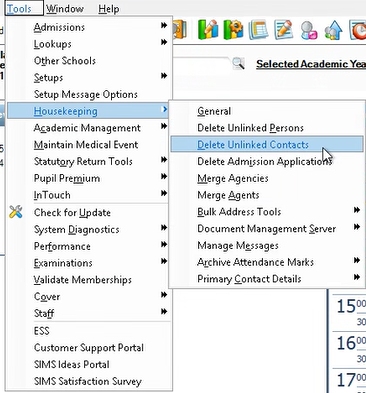The height and width of the screenshot is (393, 366).
Task: Expand the Document Management Server submenu arrow
Action: click(357, 227)
